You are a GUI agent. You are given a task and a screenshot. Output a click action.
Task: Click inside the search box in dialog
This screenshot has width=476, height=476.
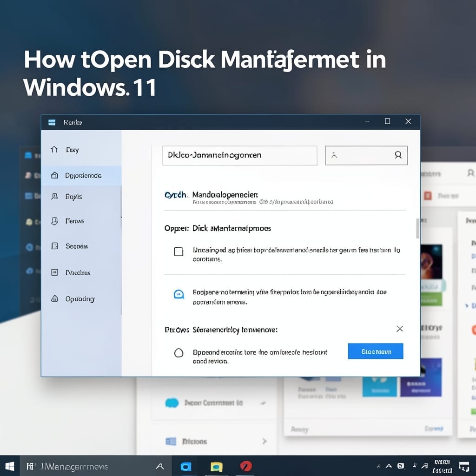coord(366,155)
